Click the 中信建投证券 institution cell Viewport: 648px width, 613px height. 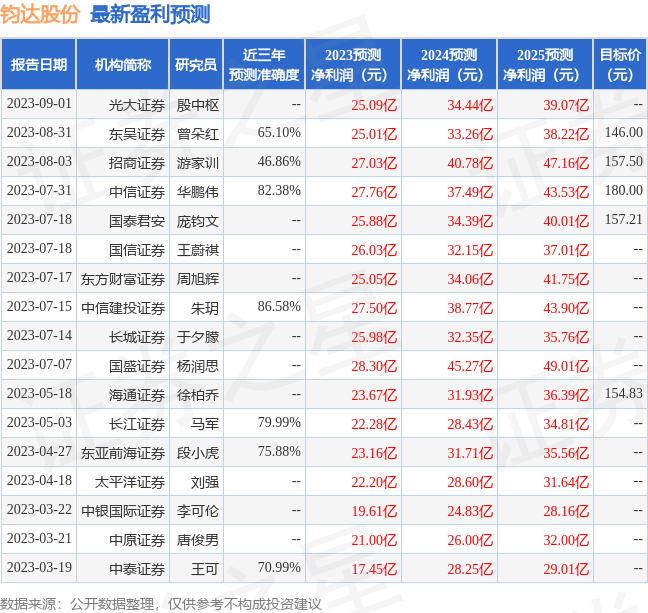point(123,308)
